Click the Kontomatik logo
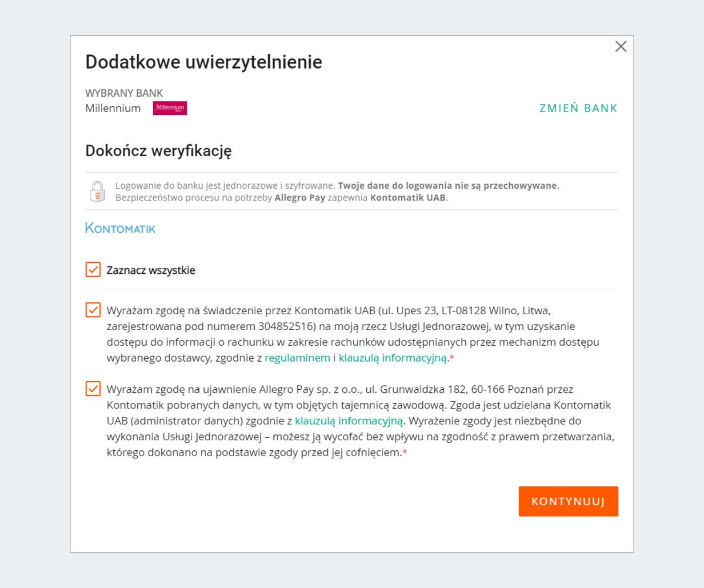Image resolution: width=704 pixels, height=588 pixels. 120,228
